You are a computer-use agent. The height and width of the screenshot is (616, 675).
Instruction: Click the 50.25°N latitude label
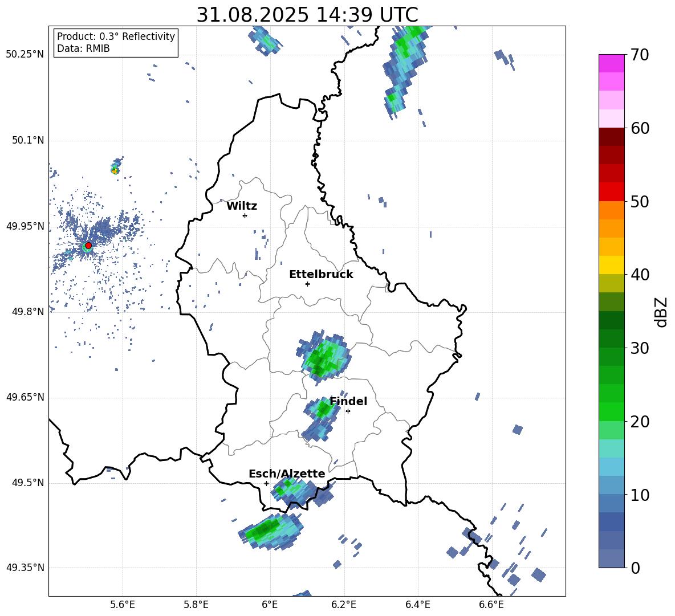(x=25, y=55)
